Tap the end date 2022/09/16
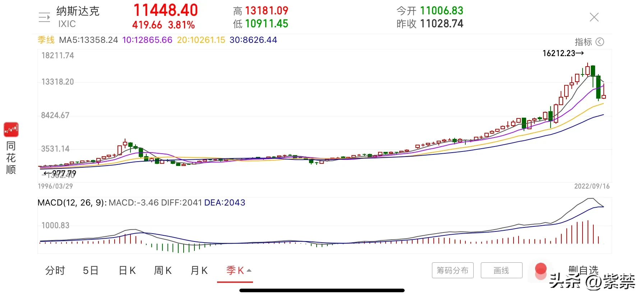This screenshot has width=644, height=298. click(592, 186)
